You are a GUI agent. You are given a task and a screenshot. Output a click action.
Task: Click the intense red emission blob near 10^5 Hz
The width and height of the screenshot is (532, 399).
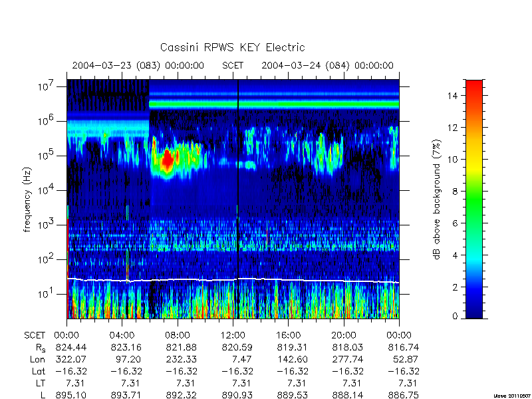[168, 160]
